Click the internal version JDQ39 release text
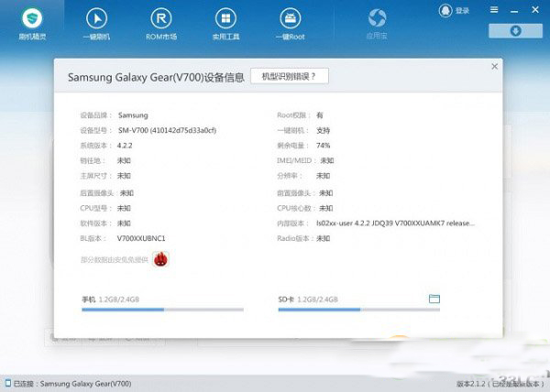This screenshot has height=392, width=550. click(395, 223)
